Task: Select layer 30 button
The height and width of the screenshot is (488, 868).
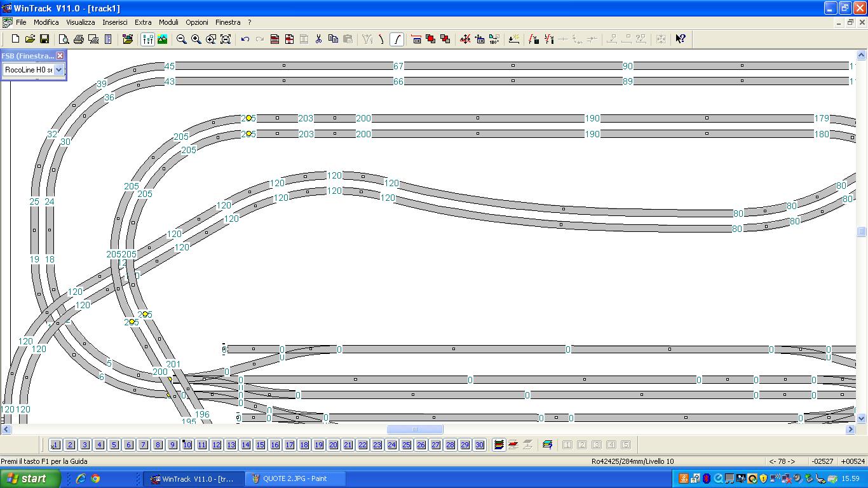Action: point(479,445)
